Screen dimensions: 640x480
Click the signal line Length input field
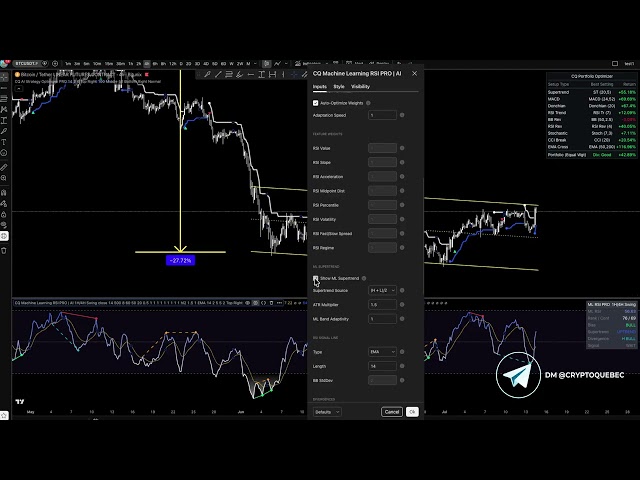[x=382, y=366]
